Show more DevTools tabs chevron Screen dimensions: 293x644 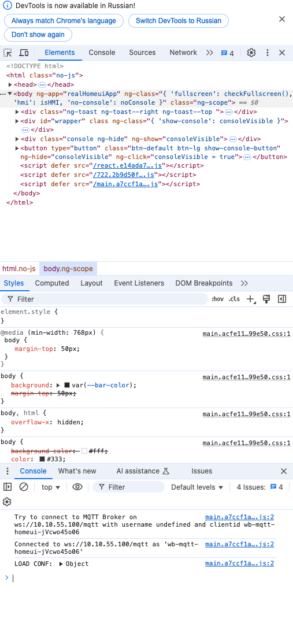pyautogui.click(x=210, y=53)
